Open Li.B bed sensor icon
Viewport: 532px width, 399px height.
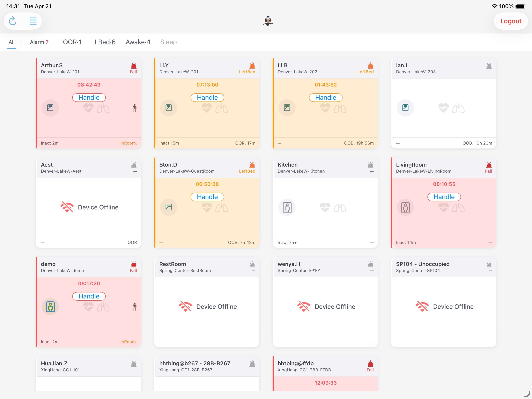pyautogui.click(x=287, y=108)
